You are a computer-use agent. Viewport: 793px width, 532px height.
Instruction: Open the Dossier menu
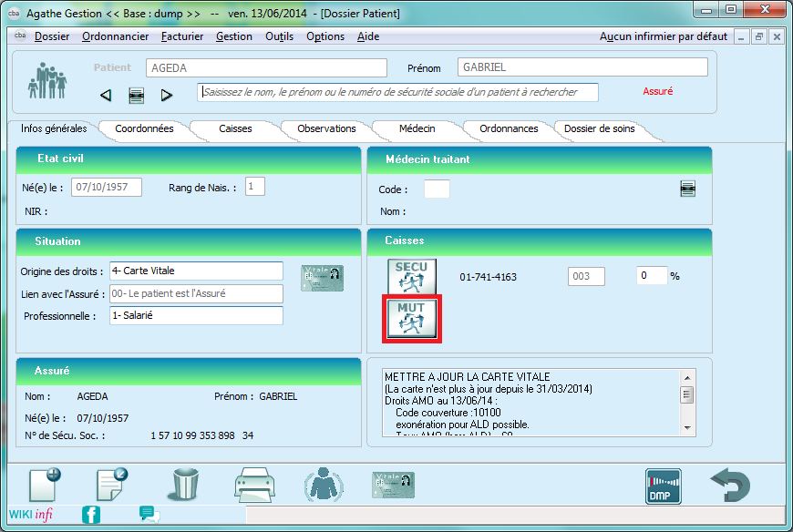[52, 36]
